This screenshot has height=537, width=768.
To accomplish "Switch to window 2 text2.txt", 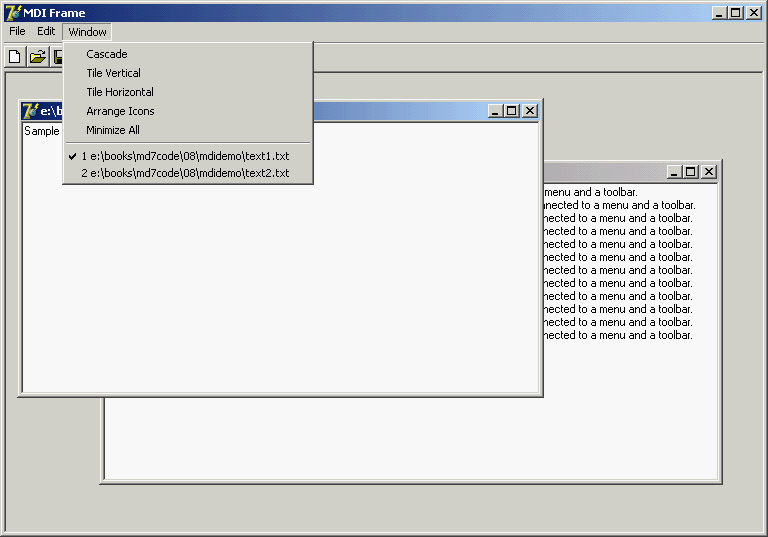I will [x=185, y=173].
